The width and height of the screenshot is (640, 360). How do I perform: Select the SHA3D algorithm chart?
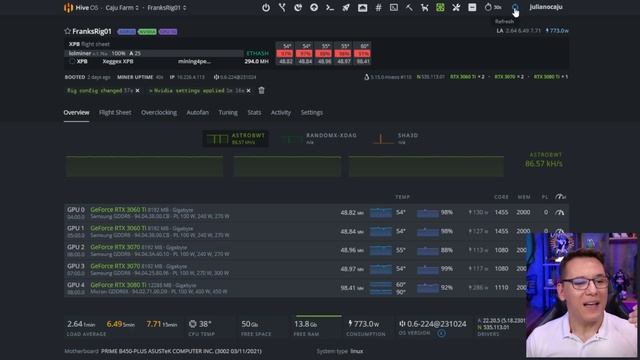point(396,139)
